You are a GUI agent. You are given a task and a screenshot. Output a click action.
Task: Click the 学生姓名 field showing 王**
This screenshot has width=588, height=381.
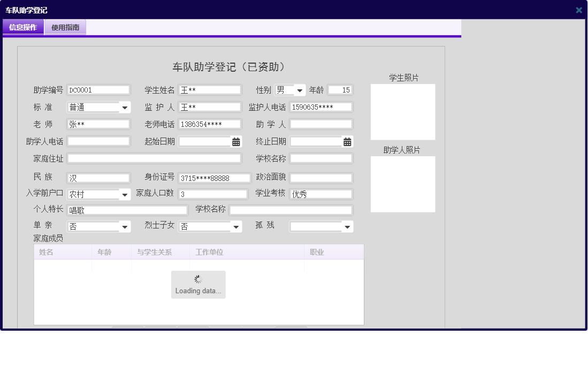210,89
